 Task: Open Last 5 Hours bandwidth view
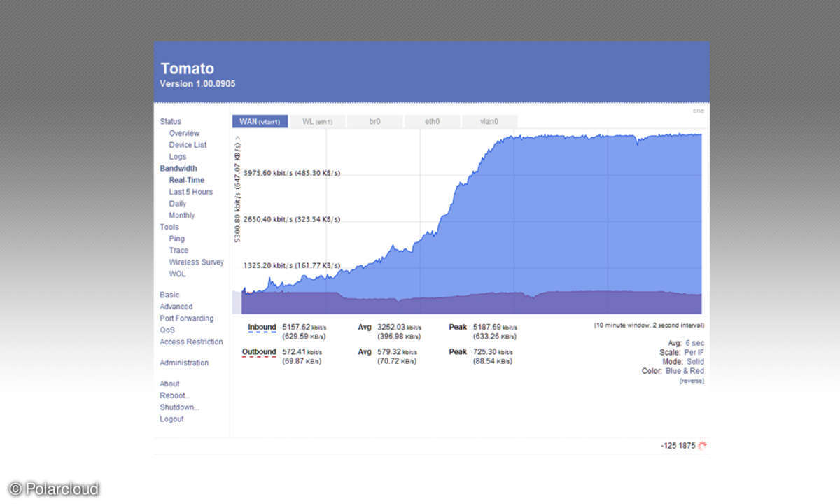click(x=190, y=192)
